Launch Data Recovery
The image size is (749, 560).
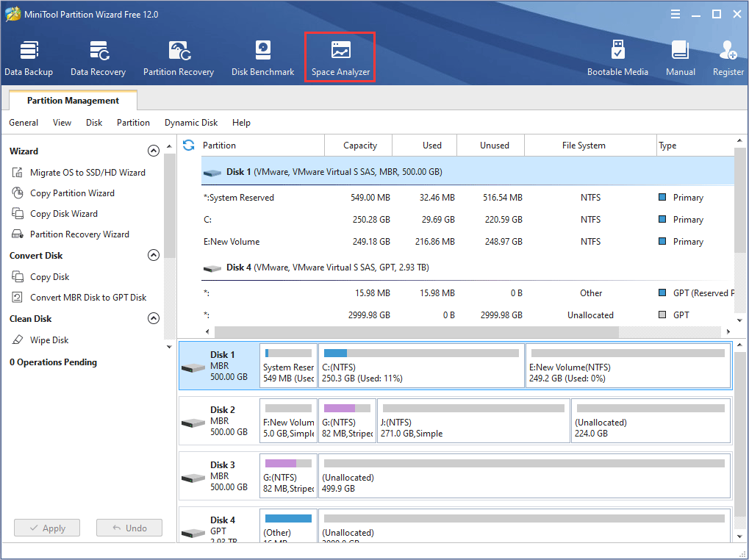(98, 58)
